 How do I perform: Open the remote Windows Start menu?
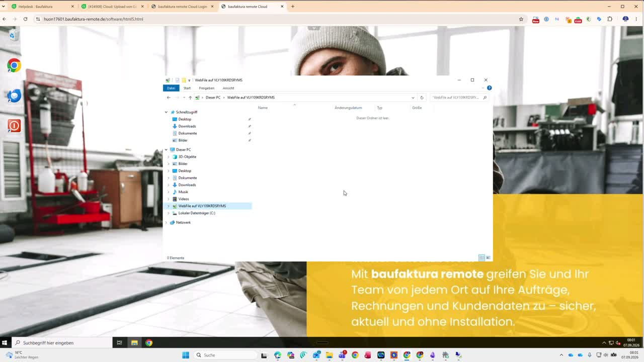click(5, 343)
